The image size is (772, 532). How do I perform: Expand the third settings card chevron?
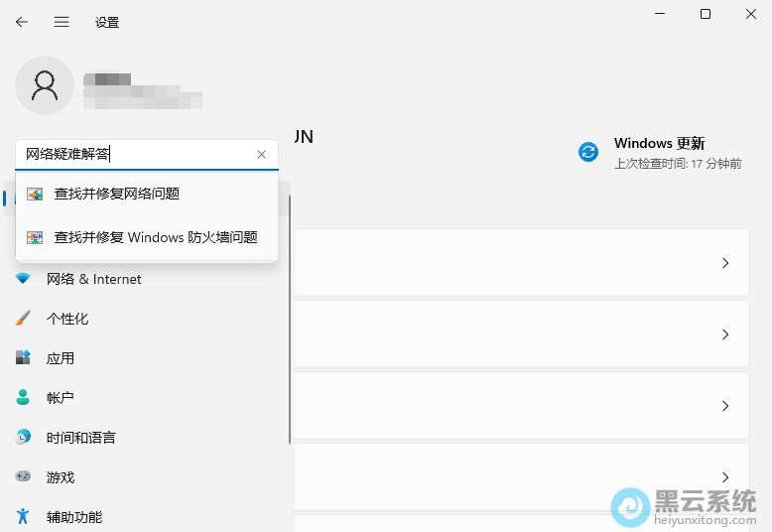(x=725, y=406)
